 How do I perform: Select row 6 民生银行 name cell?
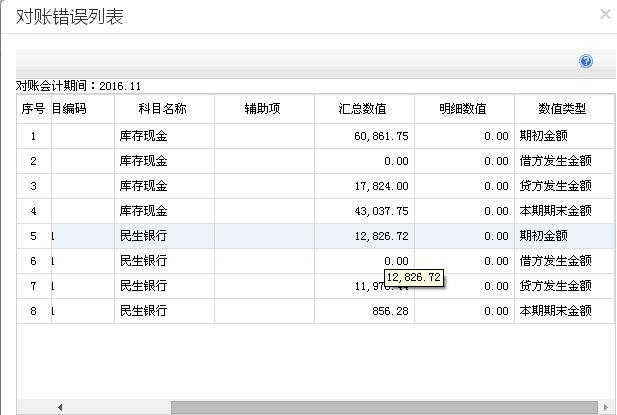pos(164,261)
